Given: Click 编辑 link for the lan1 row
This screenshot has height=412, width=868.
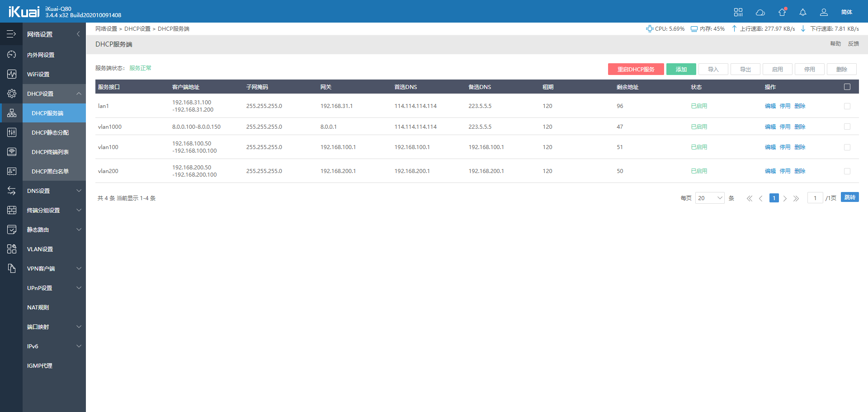Looking at the screenshot, I should pyautogui.click(x=770, y=106).
